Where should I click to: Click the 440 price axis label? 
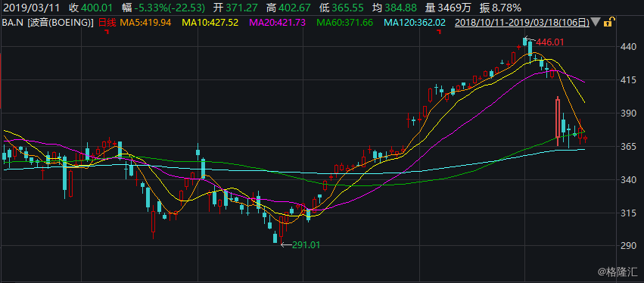[x=629, y=47]
